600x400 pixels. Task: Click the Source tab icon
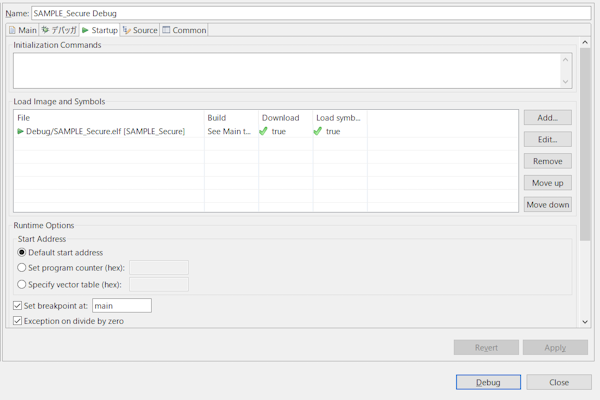click(x=126, y=30)
